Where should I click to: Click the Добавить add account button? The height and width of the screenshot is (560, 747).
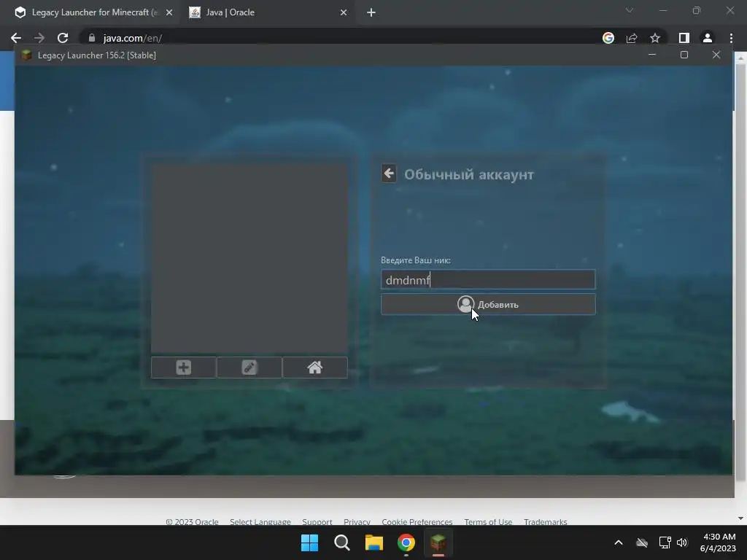click(488, 304)
